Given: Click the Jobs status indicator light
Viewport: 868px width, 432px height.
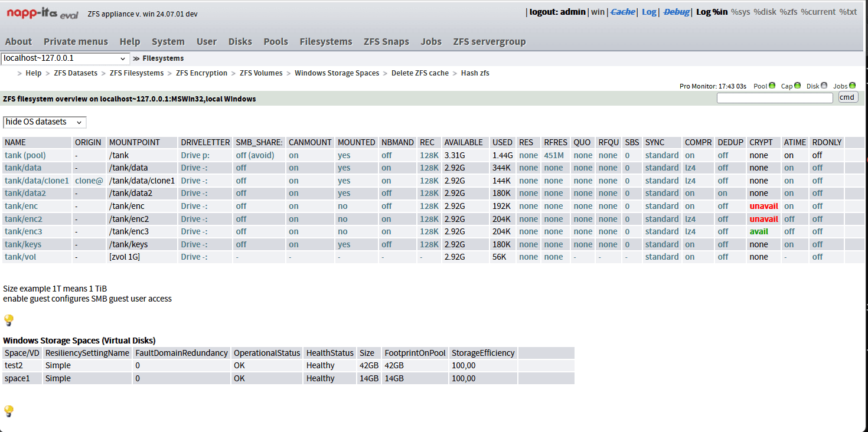Looking at the screenshot, I should pyautogui.click(x=852, y=86).
